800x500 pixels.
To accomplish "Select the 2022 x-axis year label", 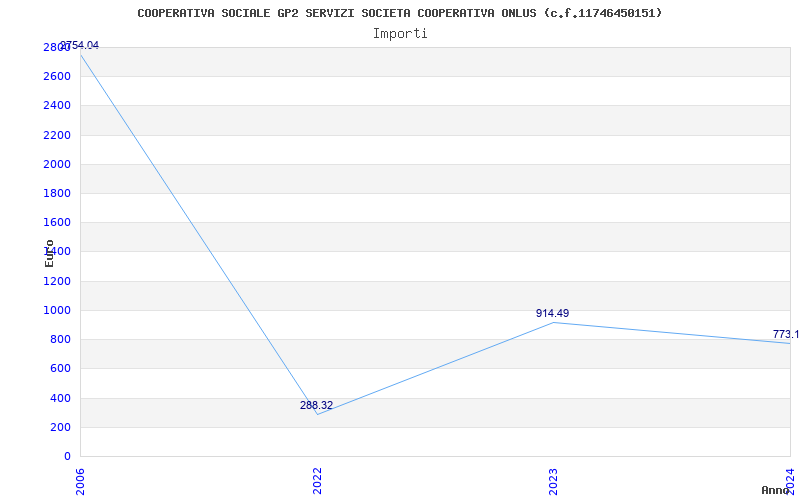I will tap(317, 481).
